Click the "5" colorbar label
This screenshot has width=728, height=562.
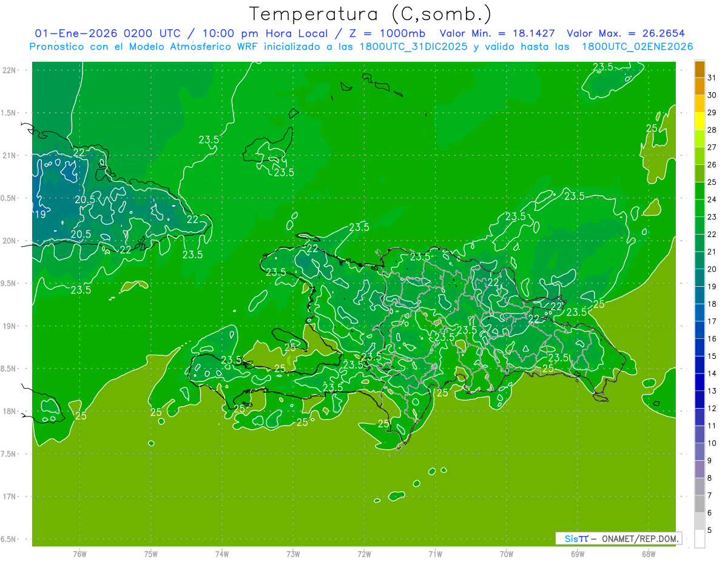tap(710, 530)
